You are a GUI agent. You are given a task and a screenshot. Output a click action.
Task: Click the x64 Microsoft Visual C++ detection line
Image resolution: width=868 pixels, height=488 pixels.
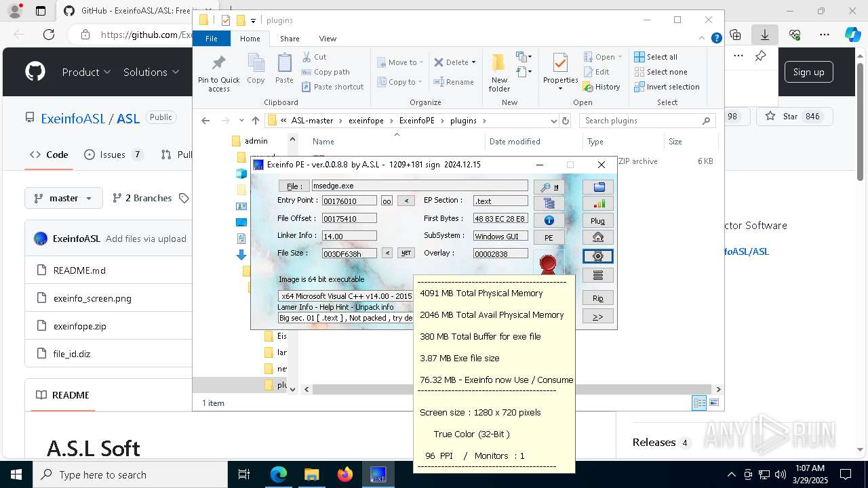(347, 296)
